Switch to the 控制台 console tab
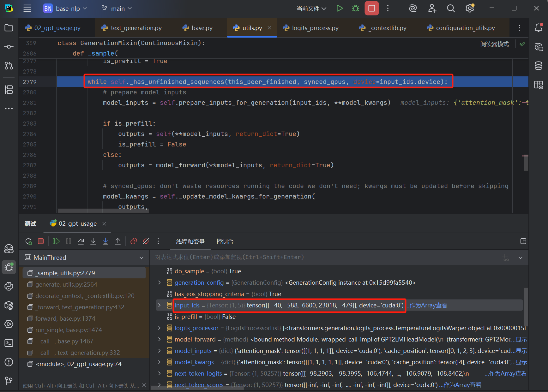The height and width of the screenshot is (392, 548). tap(225, 241)
